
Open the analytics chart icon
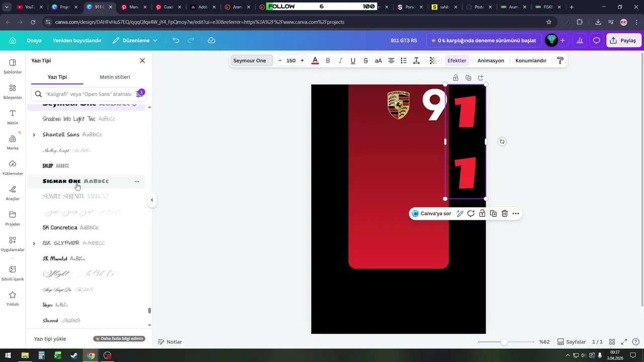pyautogui.click(x=580, y=40)
